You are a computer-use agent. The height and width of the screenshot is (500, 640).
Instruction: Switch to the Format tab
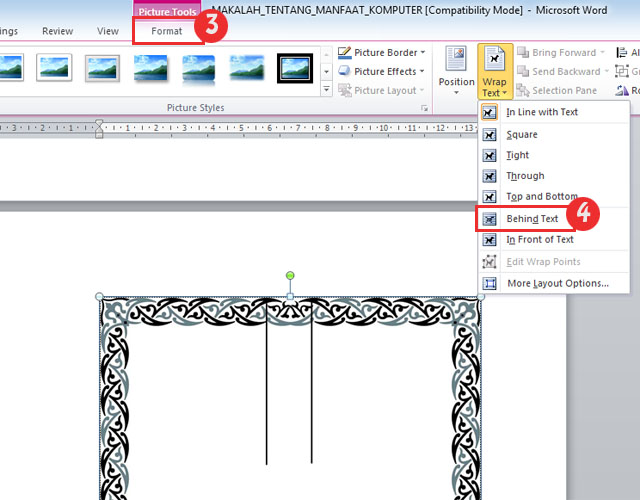click(167, 31)
